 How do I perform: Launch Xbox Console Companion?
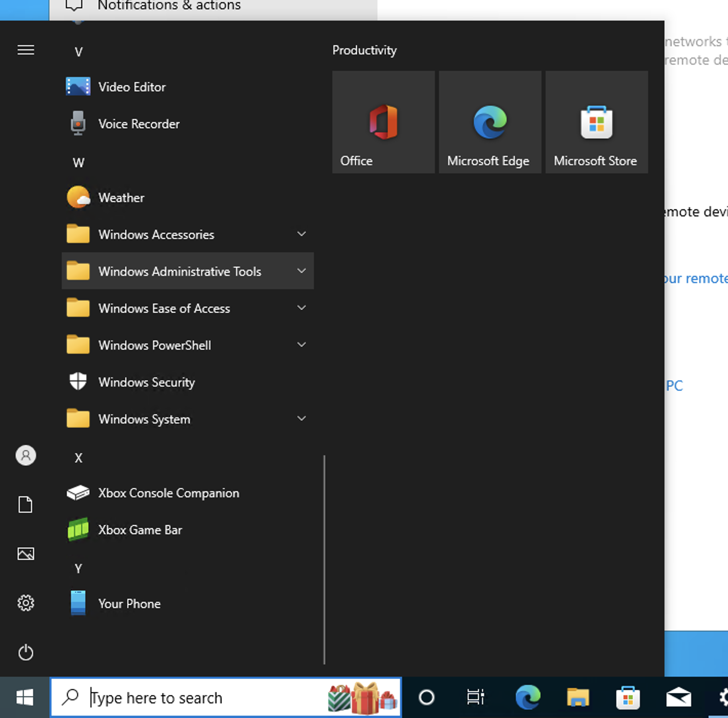click(188, 493)
